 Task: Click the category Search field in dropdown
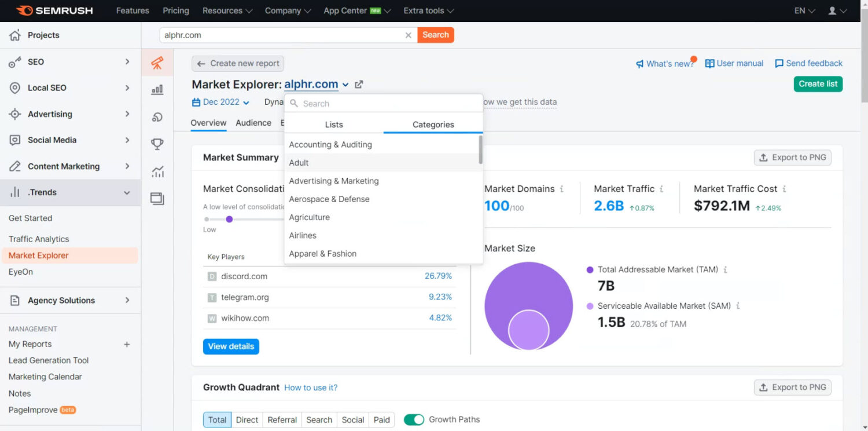[384, 104]
